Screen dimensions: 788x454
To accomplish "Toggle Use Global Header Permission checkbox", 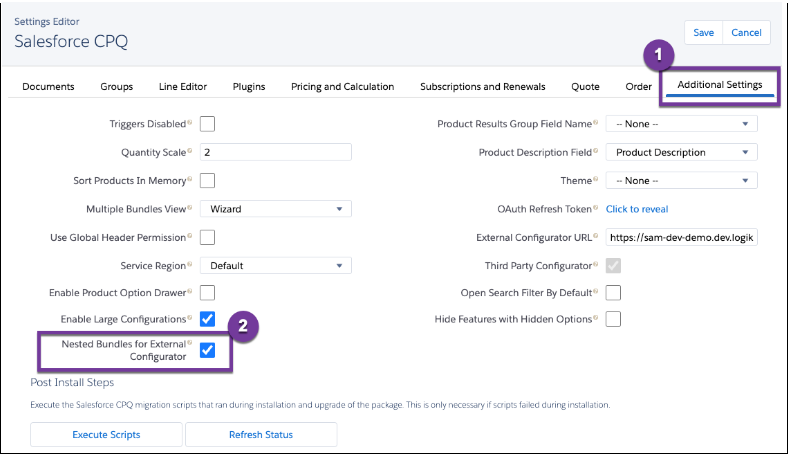I will click(207, 237).
